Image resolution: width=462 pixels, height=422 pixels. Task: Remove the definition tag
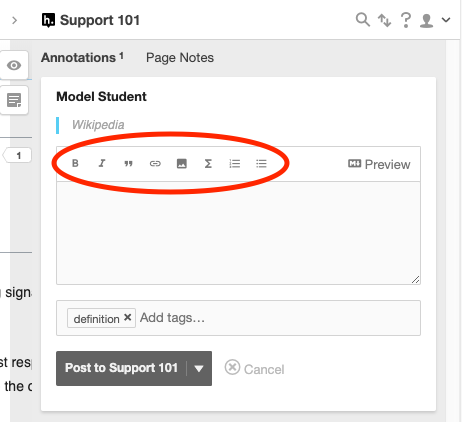pos(127,317)
